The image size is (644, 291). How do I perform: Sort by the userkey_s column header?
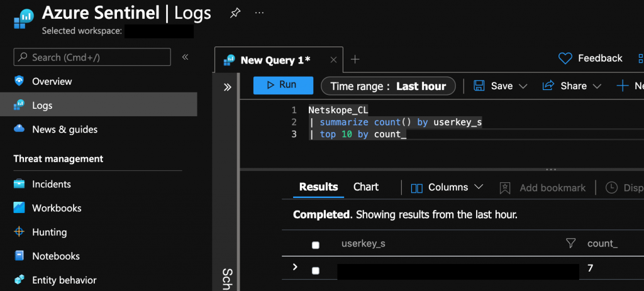[x=363, y=244]
